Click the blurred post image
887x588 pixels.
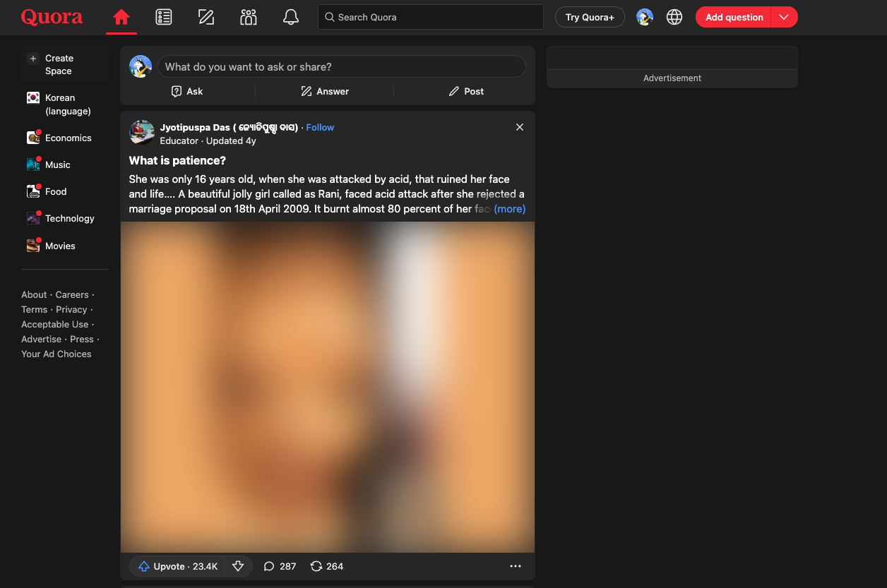click(328, 387)
